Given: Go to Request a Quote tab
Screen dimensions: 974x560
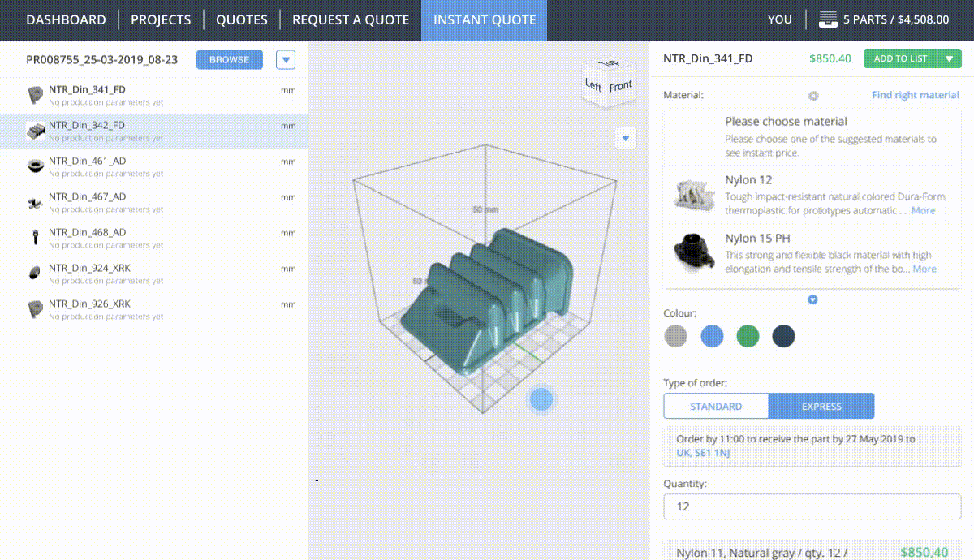Looking at the screenshot, I should [351, 19].
